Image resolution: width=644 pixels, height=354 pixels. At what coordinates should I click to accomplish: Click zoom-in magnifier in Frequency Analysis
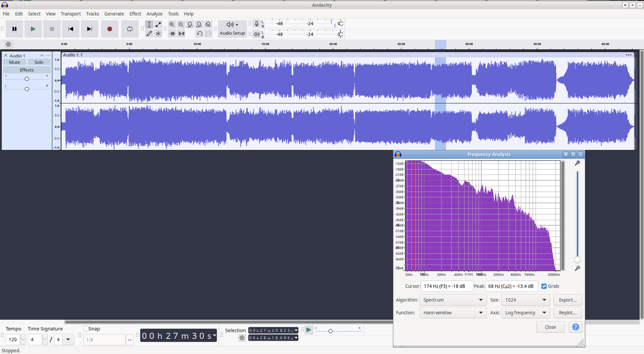[x=578, y=163]
